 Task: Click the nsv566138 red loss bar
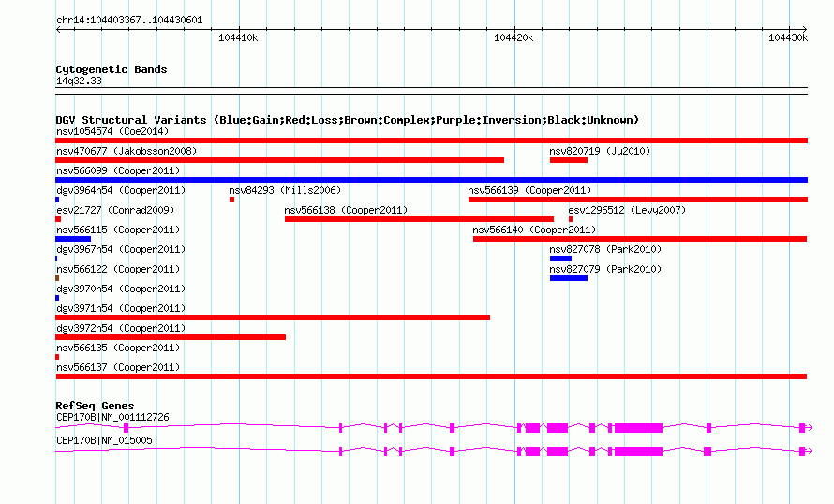tap(419, 219)
